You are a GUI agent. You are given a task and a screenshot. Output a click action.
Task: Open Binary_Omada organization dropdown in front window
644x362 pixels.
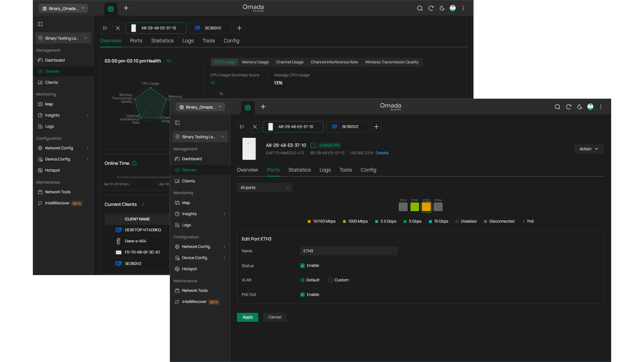200,107
